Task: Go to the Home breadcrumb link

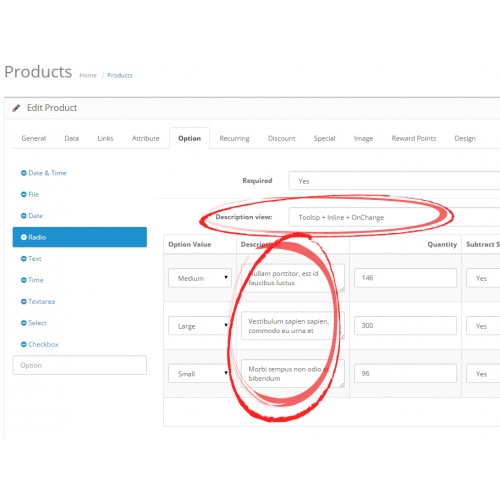Action: pyautogui.click(x=88, y=75)
